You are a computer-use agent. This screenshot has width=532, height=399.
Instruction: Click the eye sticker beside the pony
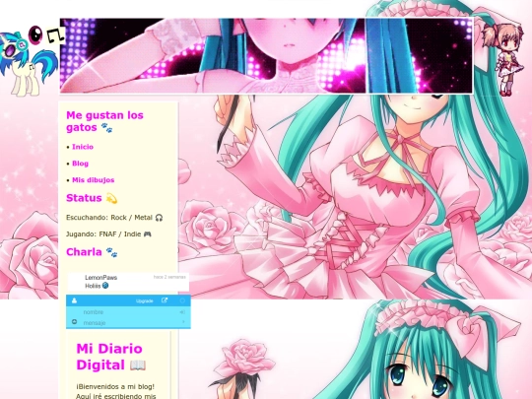click(35, 34)
